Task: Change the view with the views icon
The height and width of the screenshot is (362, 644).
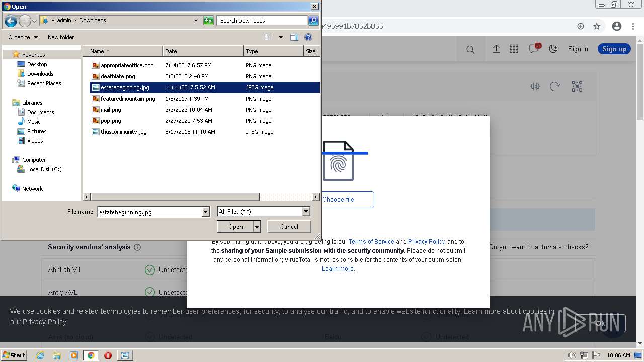Action: coord(269,37)
